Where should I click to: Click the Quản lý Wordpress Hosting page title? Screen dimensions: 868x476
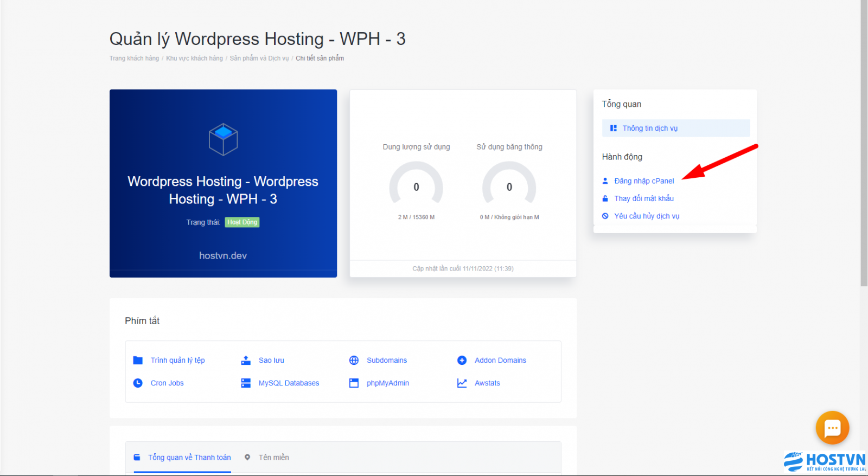tap(258, 39)
